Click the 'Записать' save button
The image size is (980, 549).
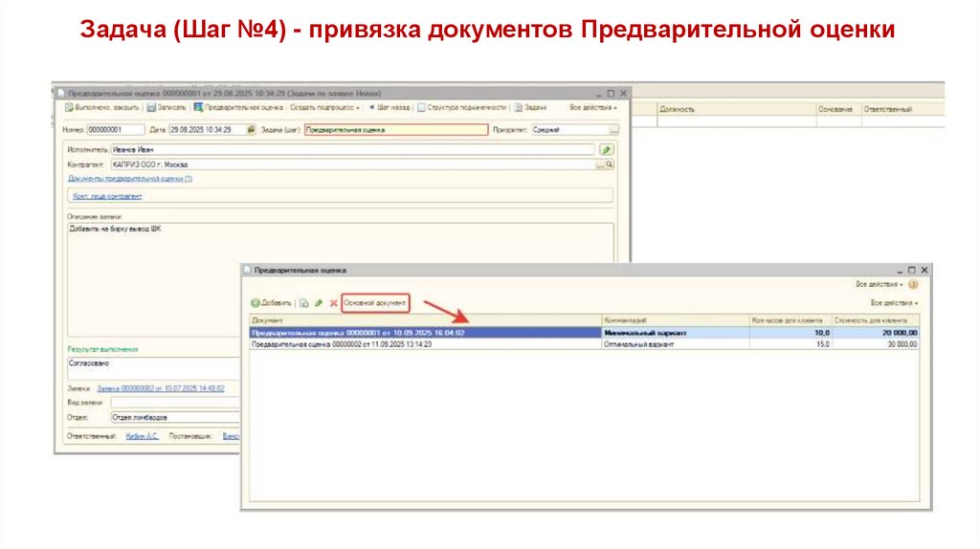tap(167, 108)
